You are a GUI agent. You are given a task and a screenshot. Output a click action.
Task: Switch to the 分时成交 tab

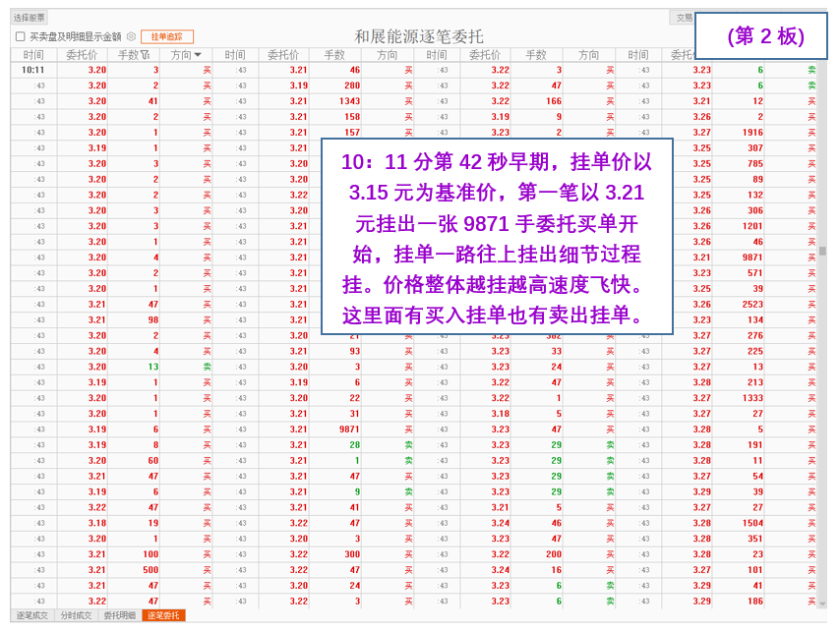(x=76, y=615)
